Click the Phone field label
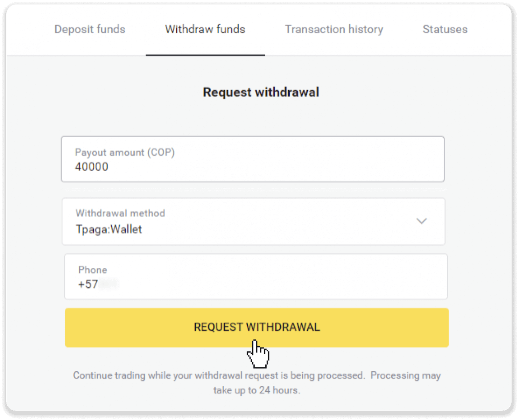The image size is (519, 420). [x=92, y=269]
